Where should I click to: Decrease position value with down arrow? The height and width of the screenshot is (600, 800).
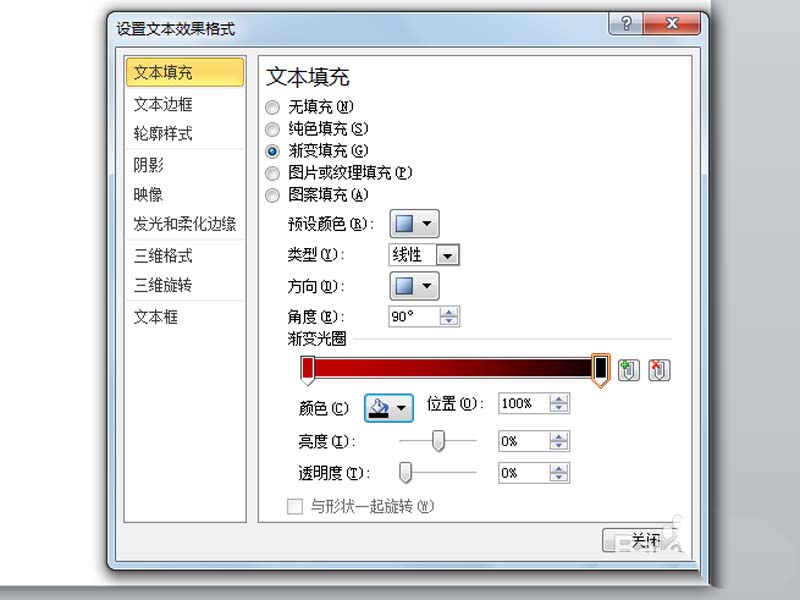point(559,408)
